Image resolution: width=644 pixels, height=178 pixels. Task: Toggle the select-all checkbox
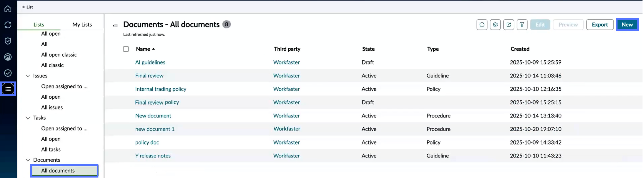point(126,49)
